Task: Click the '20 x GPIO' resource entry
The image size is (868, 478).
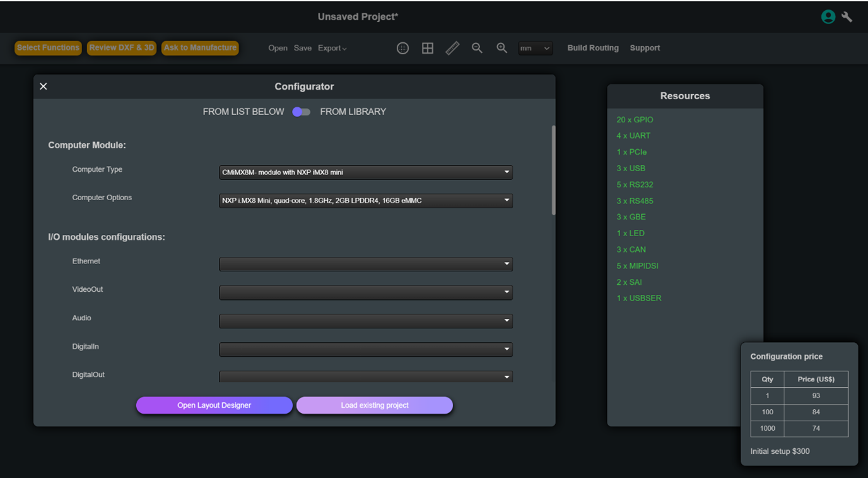Action: coord(635,119)
